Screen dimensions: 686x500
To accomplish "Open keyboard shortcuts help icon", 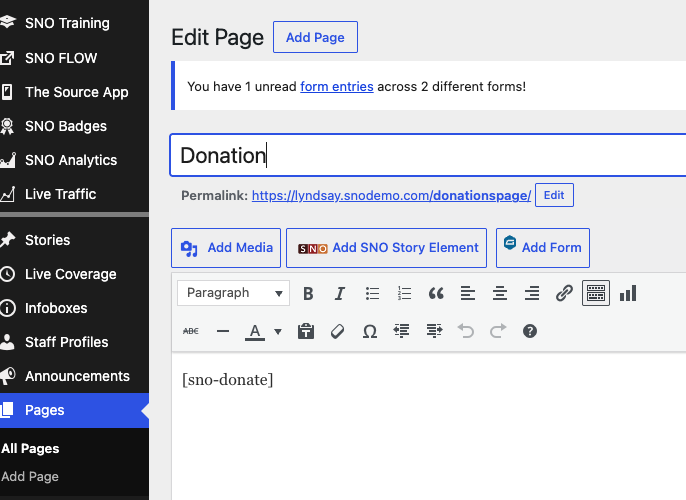I will click(530, 331).
